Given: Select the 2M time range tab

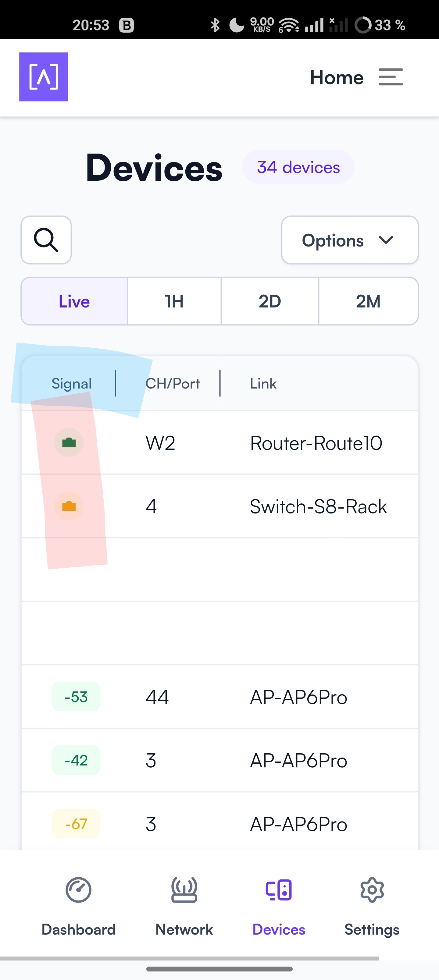Looking at the screenshot, I should pyautogui.click(x=368, y=301).
